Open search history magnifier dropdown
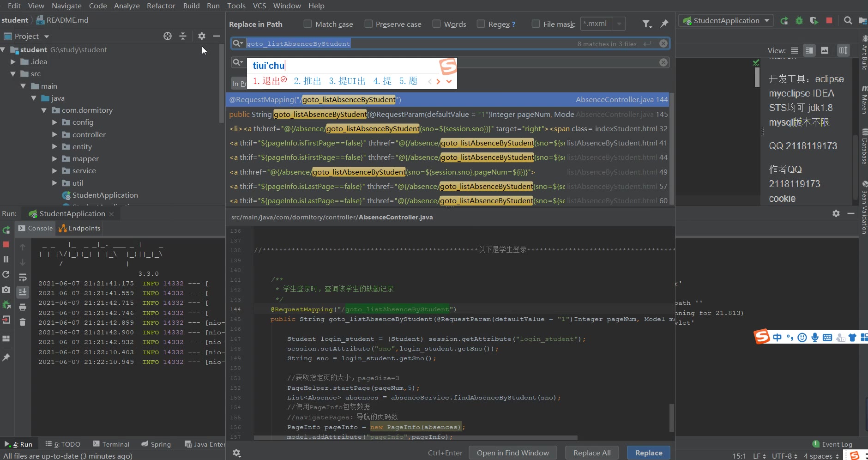Viewport: 868px width, 460px height. tap(238, 43)
